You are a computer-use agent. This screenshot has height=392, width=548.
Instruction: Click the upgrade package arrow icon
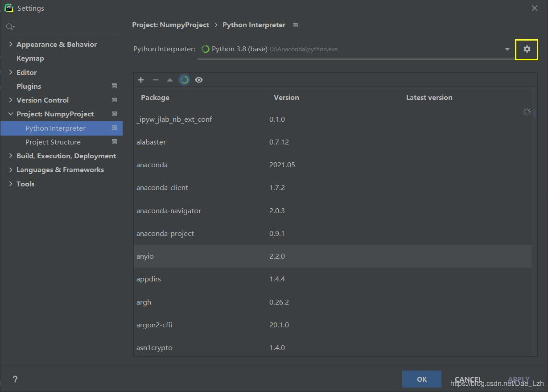(169, 80)
